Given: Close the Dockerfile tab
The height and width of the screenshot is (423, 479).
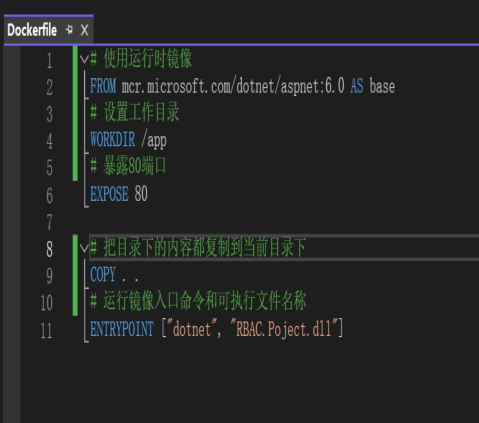Looking at the screenshot, I should 85,30.
